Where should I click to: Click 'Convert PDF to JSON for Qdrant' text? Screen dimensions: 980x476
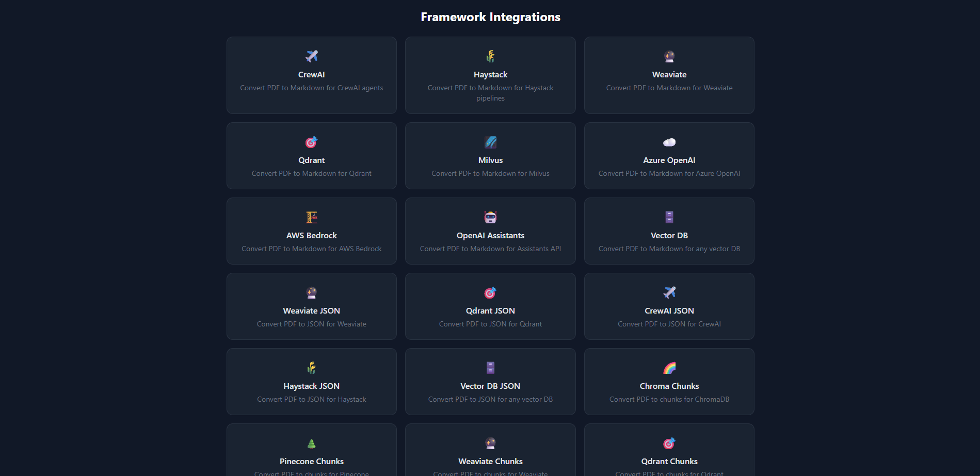(x=490, y=324)
